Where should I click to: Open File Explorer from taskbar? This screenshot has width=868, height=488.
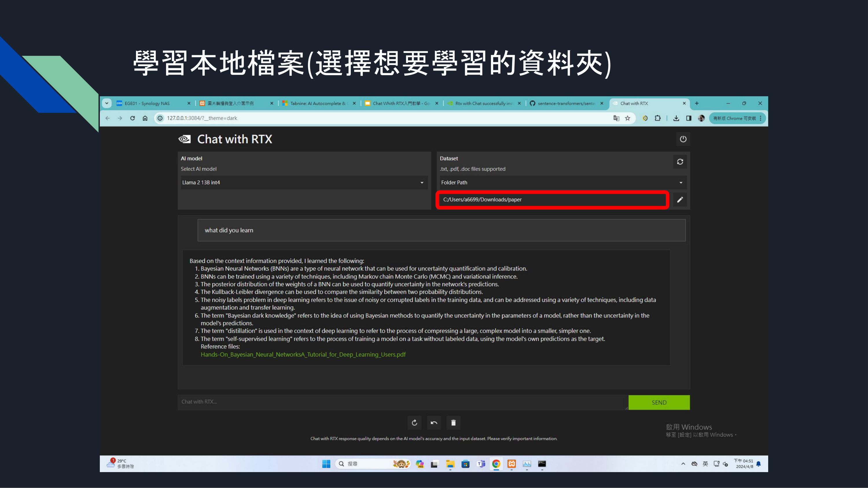450,464
